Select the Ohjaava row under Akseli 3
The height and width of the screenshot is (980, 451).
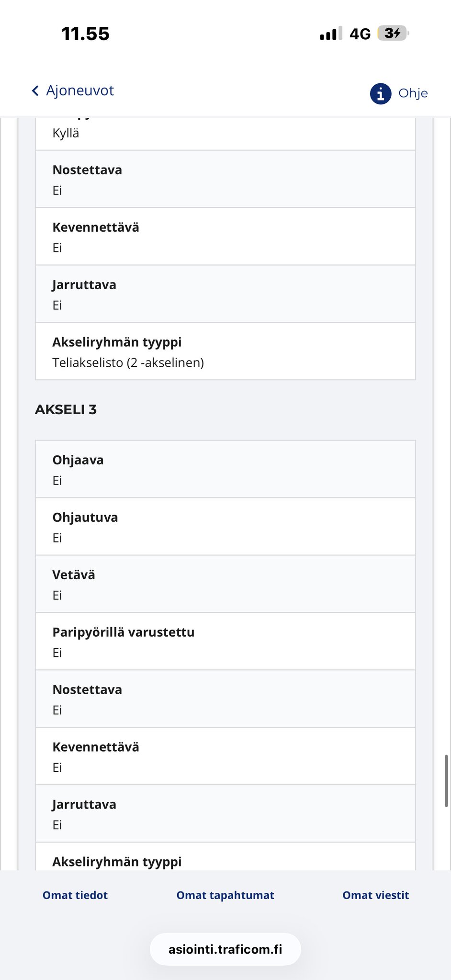tap(225, 469)
